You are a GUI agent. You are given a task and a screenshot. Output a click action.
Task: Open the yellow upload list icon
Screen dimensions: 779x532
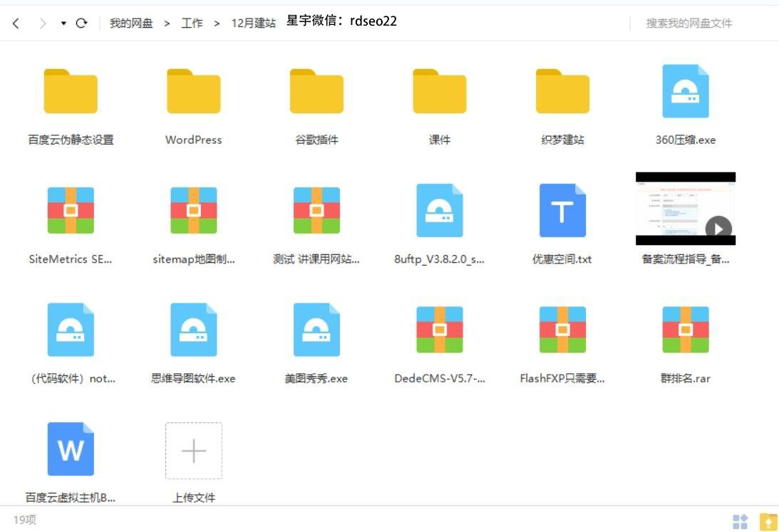tap(768, 521)
